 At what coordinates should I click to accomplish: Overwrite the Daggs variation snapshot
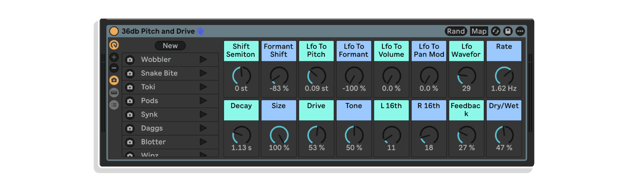tap(130, 129)
